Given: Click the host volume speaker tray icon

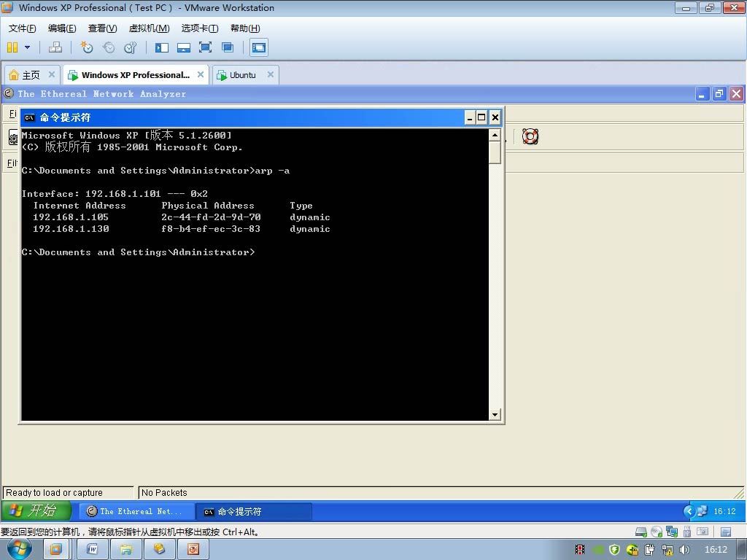Looking at the screenshot, I should pyautogui.click(x=684, y=550).
